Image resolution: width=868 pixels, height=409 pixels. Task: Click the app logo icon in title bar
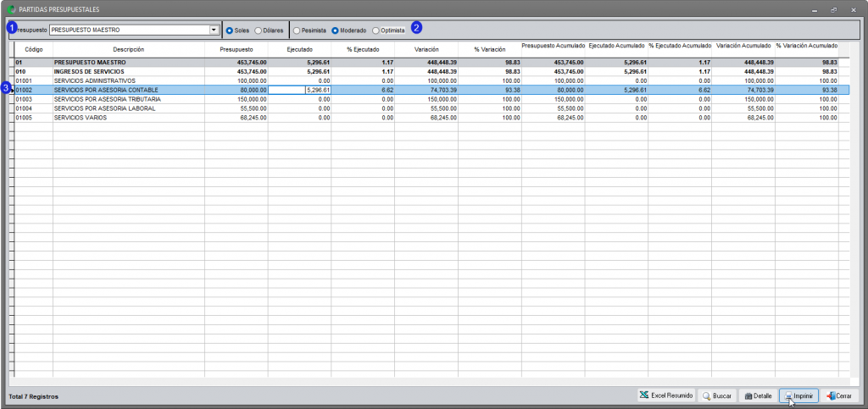coord(11,9)
